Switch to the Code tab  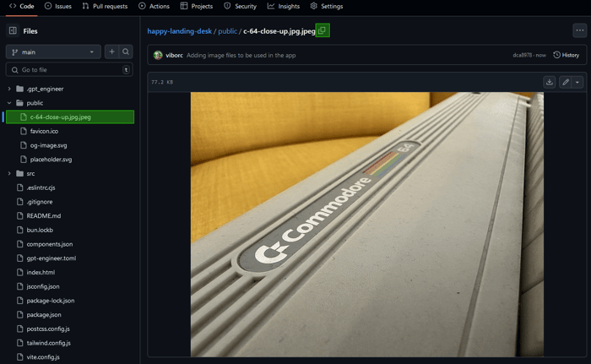21,7
